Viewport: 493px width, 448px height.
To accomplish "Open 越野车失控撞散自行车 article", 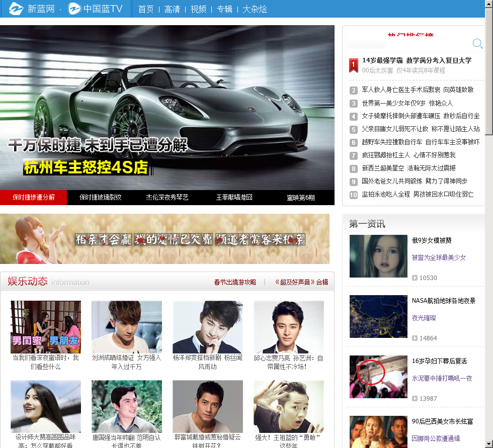I will pyautogui.click(x=421, y=142).
